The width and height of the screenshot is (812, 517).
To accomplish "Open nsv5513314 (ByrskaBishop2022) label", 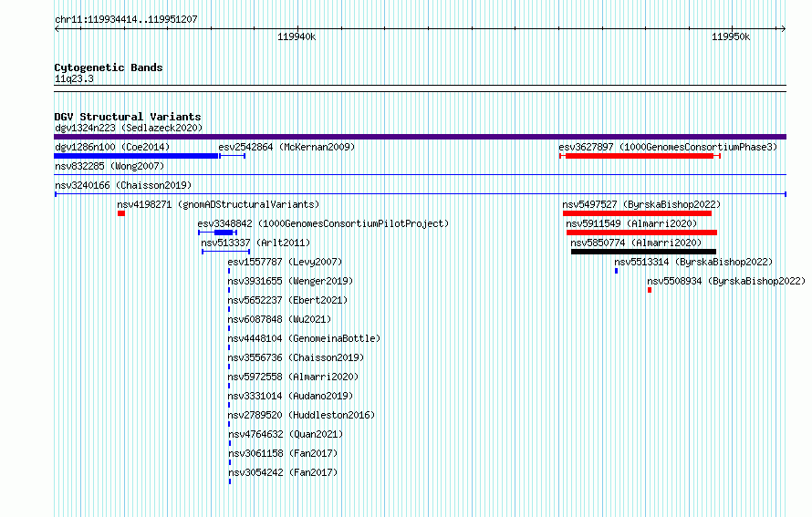I will pyautogui.click(x=693, y=262).
